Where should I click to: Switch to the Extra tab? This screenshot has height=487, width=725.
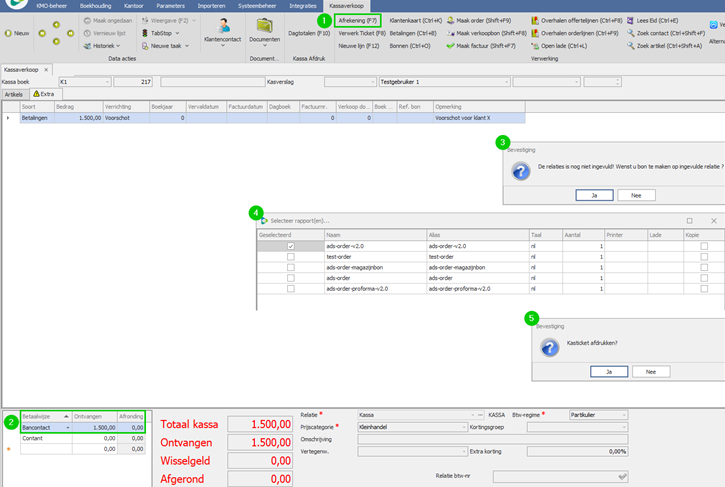coord(44,94)
